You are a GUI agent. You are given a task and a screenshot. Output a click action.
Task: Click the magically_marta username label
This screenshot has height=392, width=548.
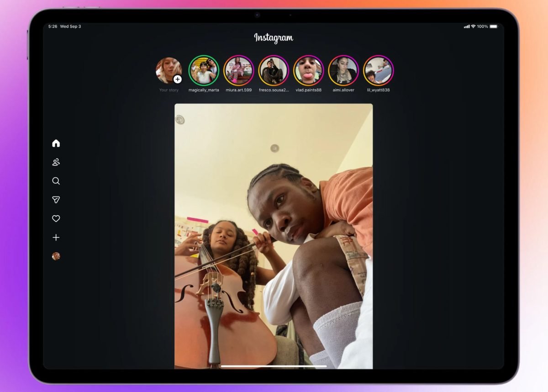click(204, 90)
